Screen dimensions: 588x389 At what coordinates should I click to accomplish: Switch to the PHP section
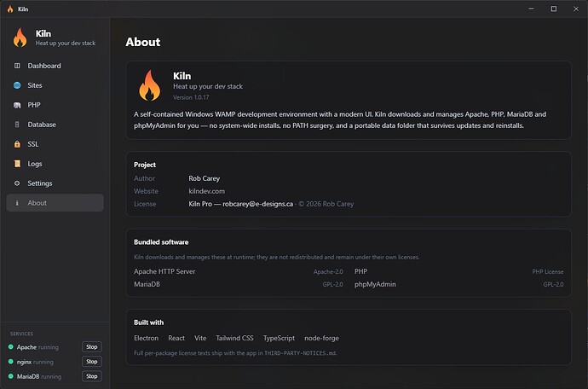[x=55, y=105]
